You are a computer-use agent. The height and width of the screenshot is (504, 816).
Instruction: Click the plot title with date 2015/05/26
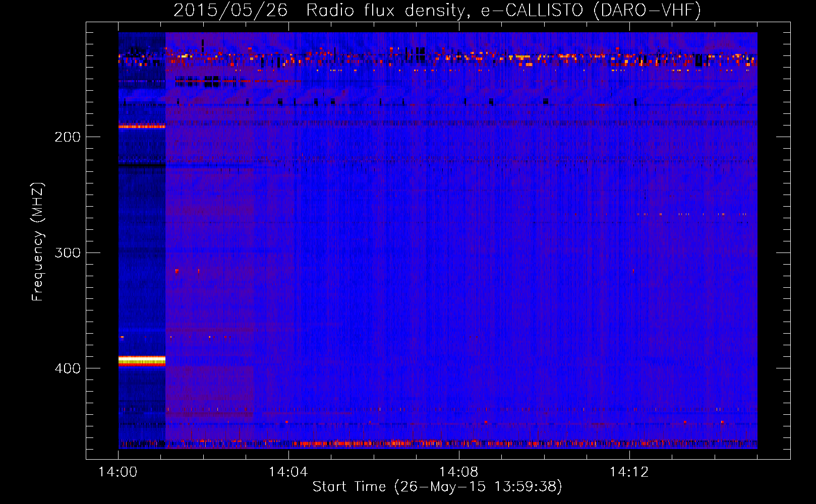pos(437,10)
